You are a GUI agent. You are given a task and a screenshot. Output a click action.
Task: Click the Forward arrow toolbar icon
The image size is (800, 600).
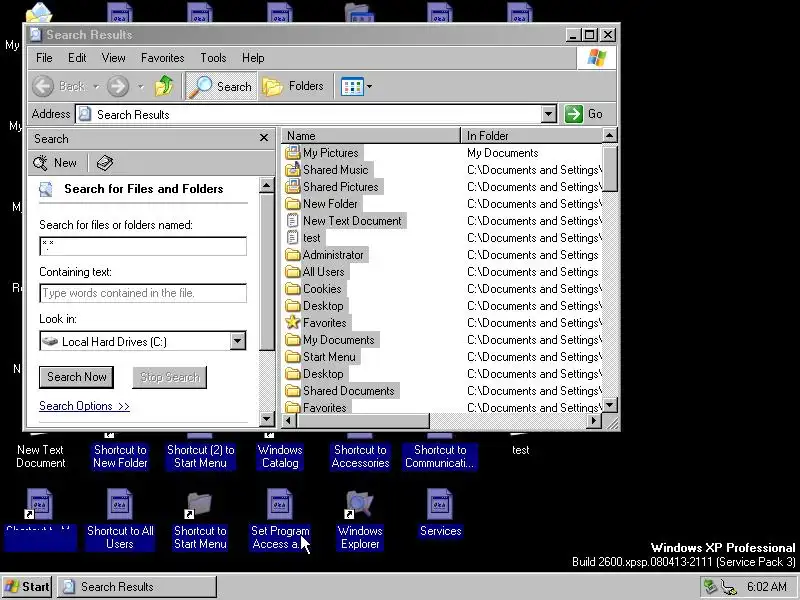(118, 86)
